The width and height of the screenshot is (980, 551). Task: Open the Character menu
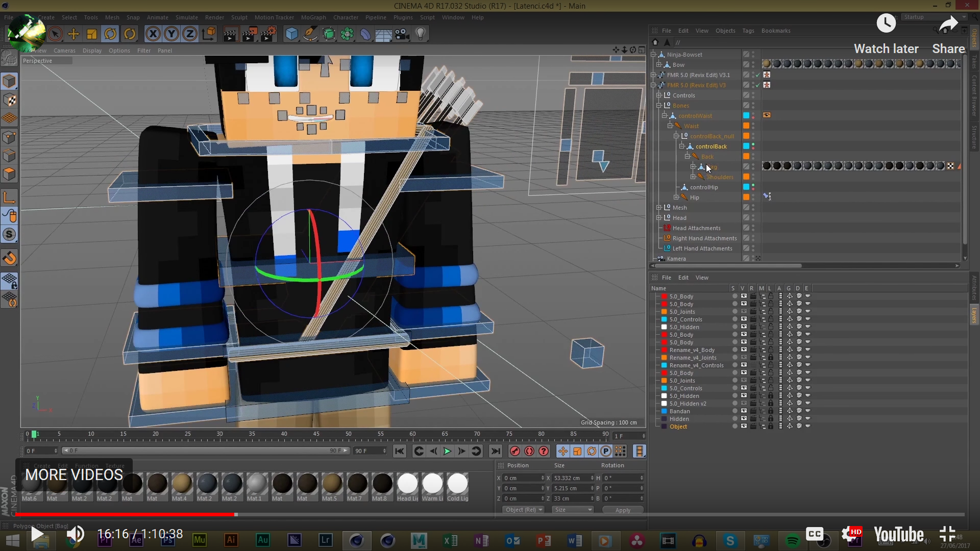click(x=346, y=17)
